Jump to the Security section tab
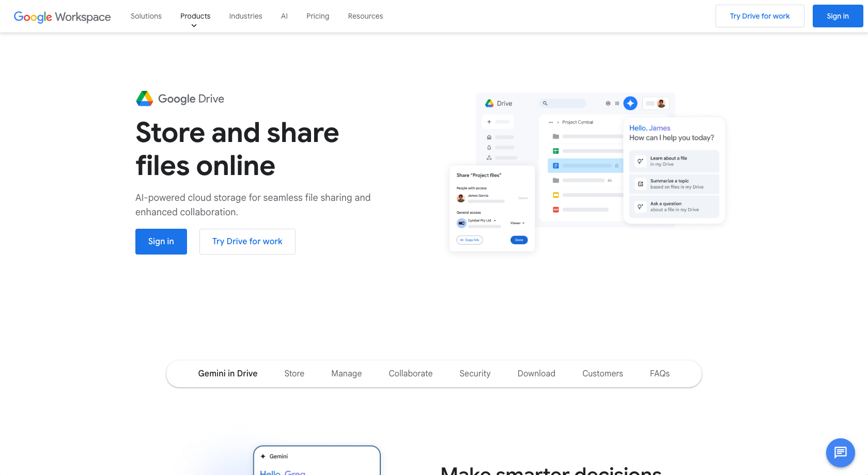Screen dimensions: 868x475 [x=475, y=373]
